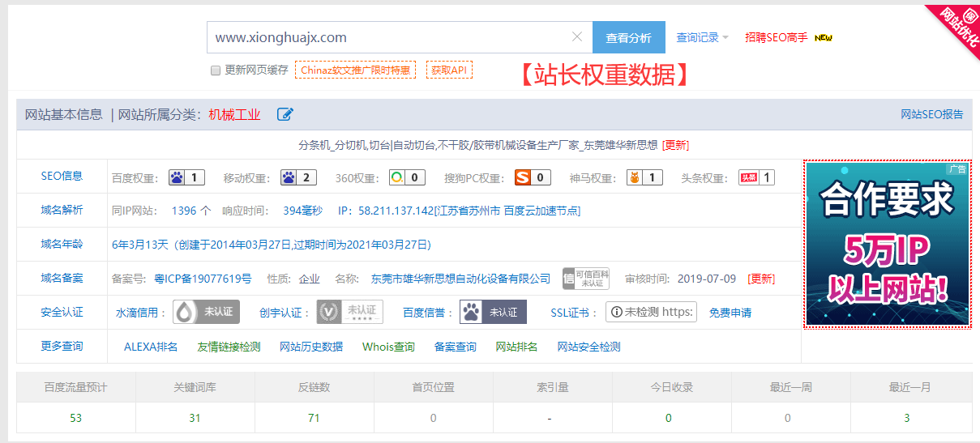The height and width of the screenshot is (443, 980).
Task: Expand the 查询记录 dropdown
Action: (702, 37)
